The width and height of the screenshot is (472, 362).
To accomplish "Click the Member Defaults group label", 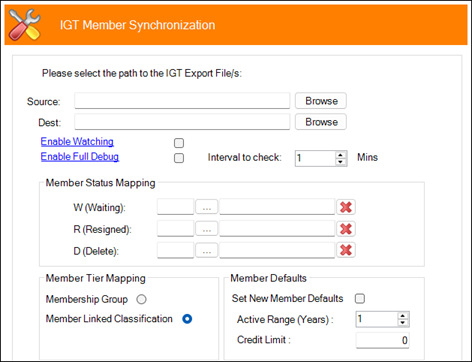I will coord(268,278).
